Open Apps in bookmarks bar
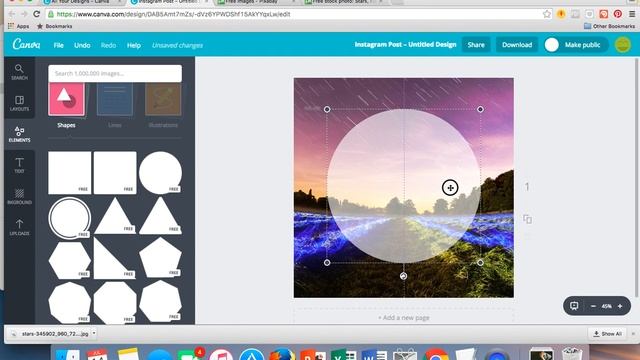Image resolution: width=640 pixels, height=360 pixels. pos(18,26)
